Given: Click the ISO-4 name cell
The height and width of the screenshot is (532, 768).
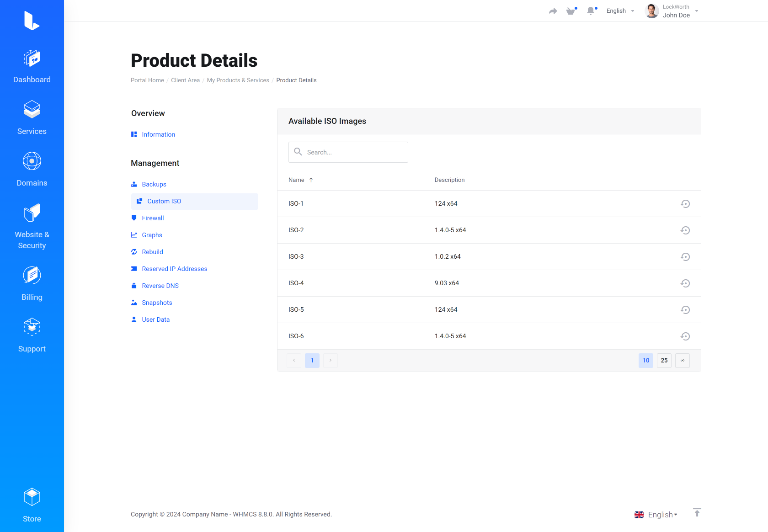Looking at the screenshot, I should (x=296, y=283).
